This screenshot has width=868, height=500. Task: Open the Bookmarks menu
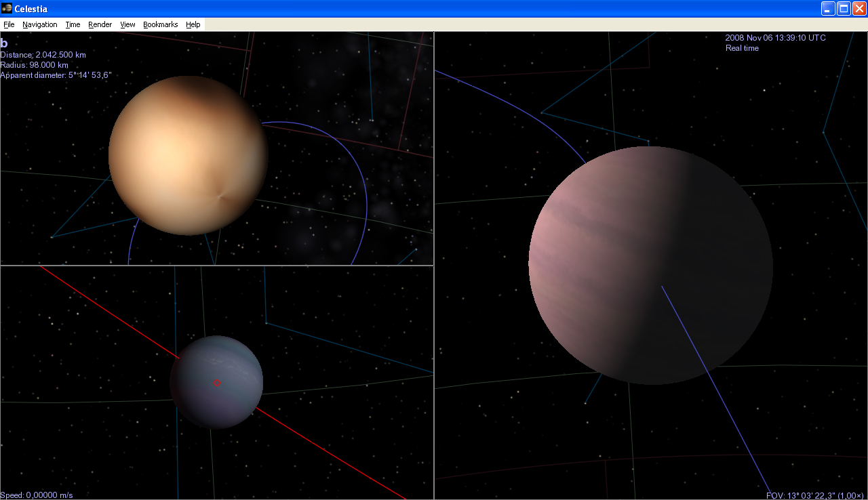pos(160,24)
